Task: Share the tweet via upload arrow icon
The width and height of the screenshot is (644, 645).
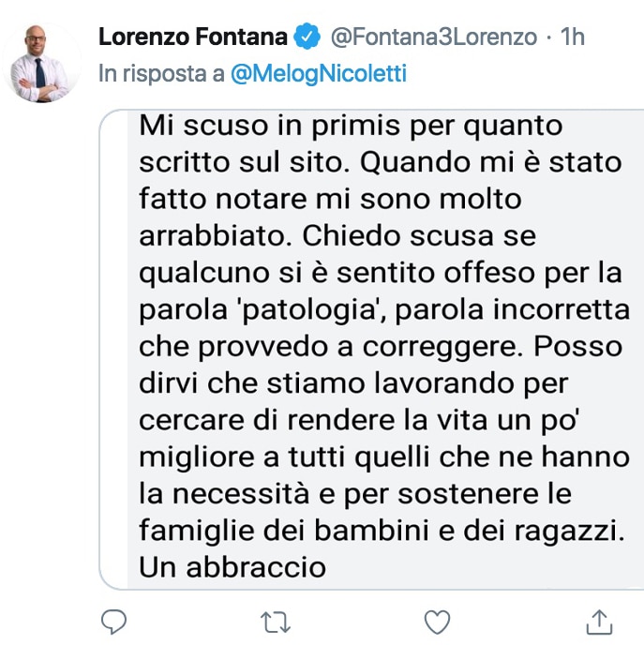Action: 599,622
